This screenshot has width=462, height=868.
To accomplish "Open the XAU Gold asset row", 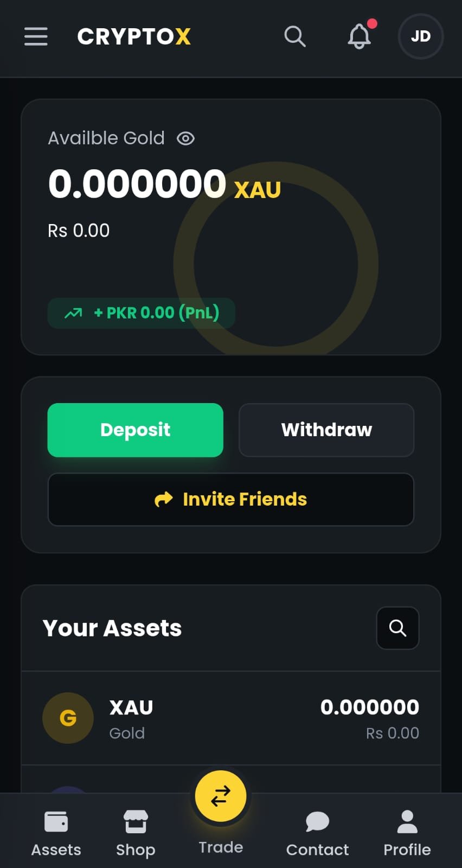I will [231, 718].
